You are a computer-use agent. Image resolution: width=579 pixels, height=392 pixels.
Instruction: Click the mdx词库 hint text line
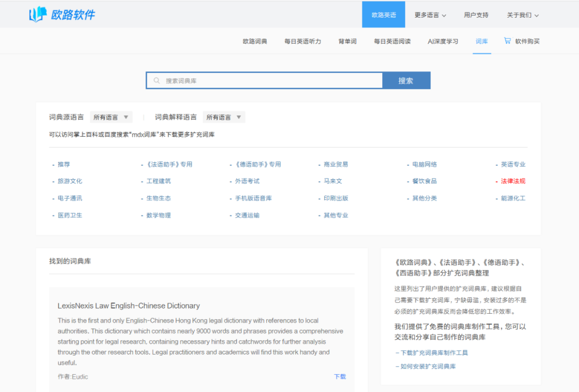point(132,135)
